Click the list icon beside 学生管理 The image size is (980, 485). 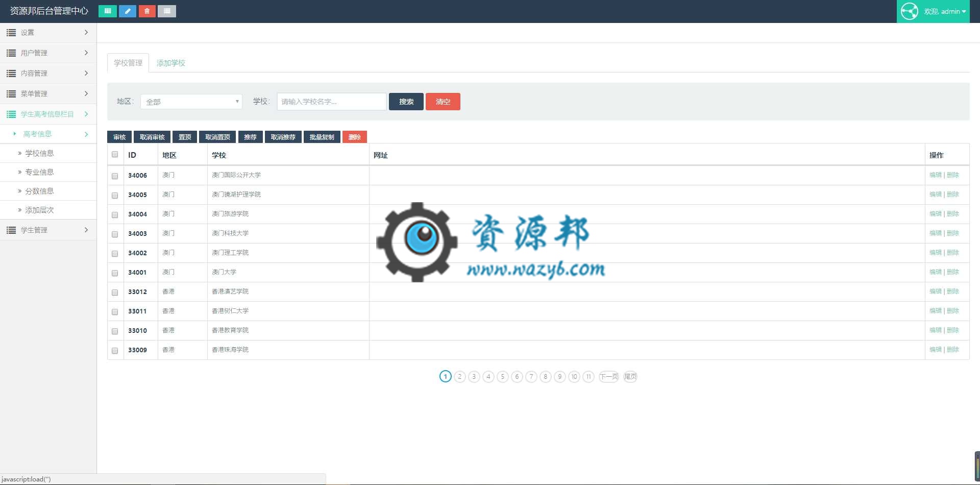pyautogui.click(x=11, y=230)
